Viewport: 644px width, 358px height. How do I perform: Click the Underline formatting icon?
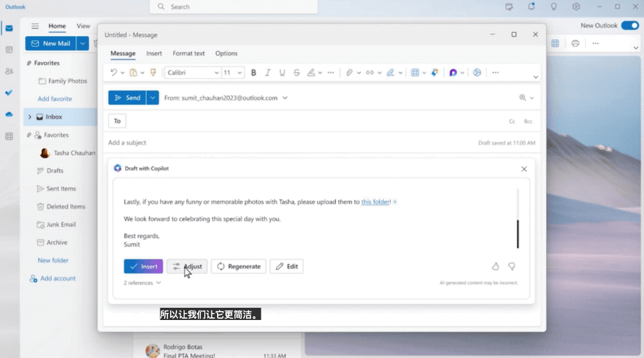[282, 73]
